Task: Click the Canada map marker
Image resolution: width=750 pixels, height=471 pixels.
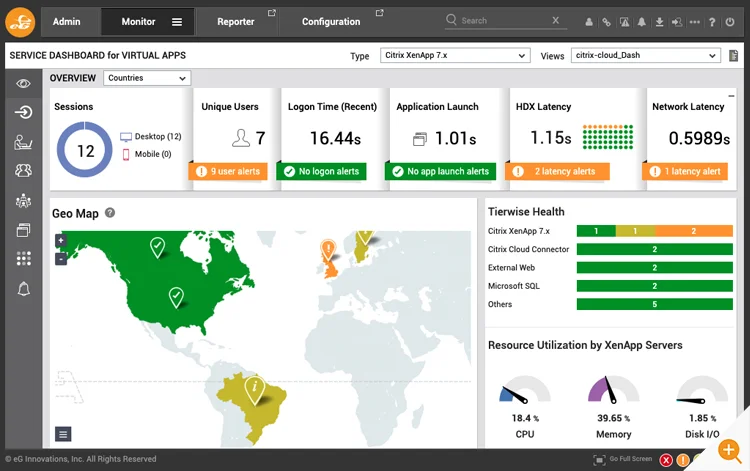Action: click(157, 247)
